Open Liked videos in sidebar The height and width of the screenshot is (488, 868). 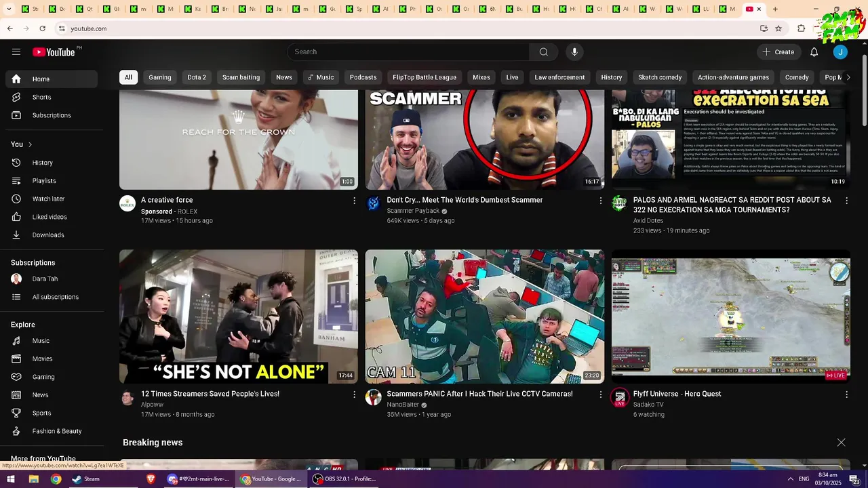(x=52, y=217)
